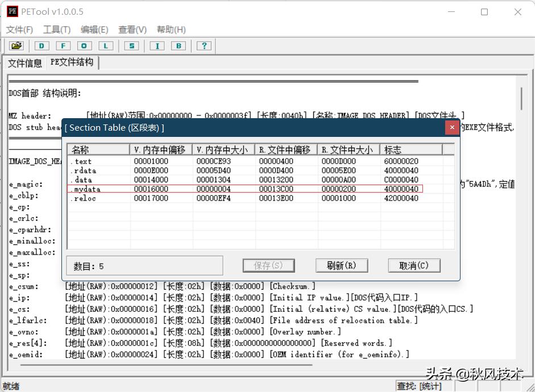Image resolution: width=535 pixels, height=392 pixels.
Task: Click the open file folder toolbar icon
Action: 16,45
